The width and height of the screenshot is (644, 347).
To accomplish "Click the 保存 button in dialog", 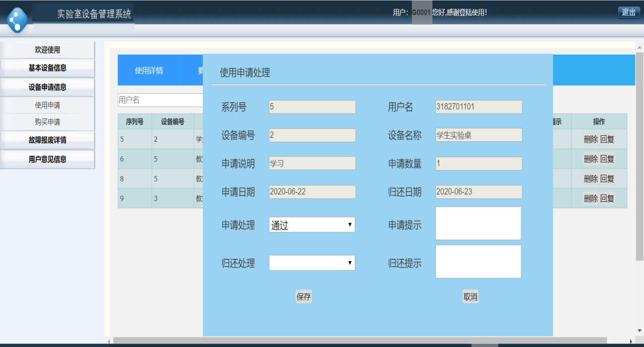I will pos(304,297).
